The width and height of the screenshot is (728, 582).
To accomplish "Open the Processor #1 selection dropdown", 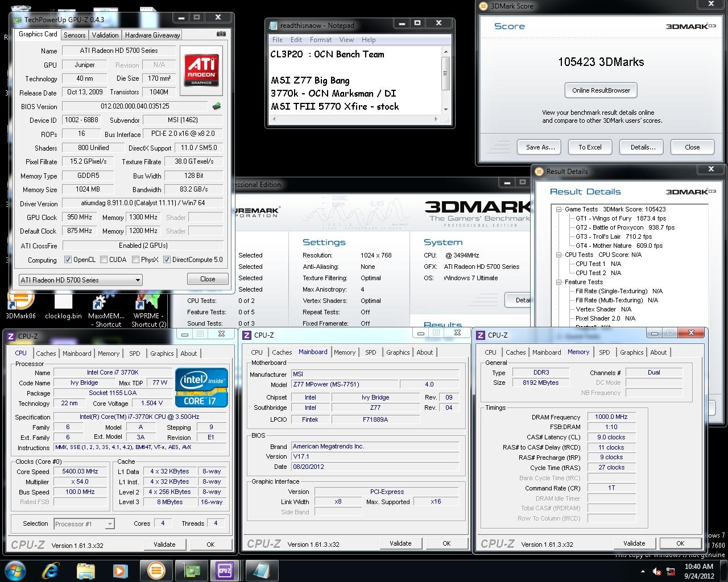I will (84, 524).
